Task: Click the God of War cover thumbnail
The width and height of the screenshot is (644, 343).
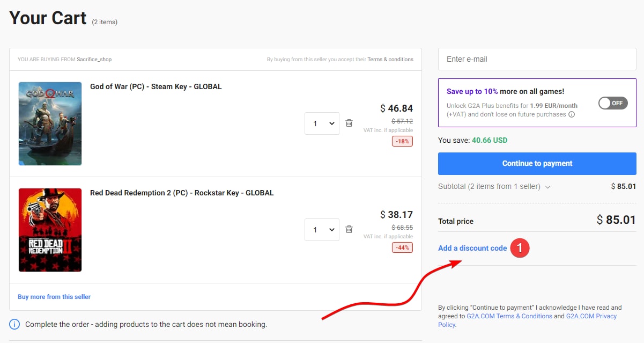Action: [50, 123]
